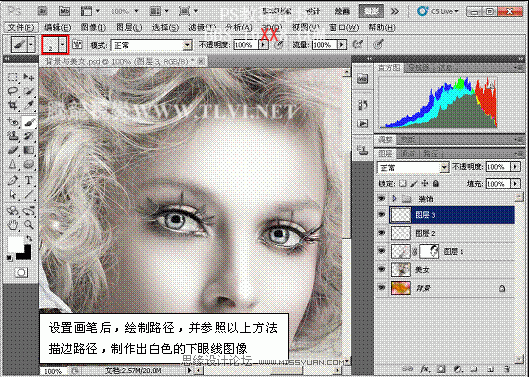Open the 选择(S) menu
This screenshot has width=529, height=377.
coord(165,27)
